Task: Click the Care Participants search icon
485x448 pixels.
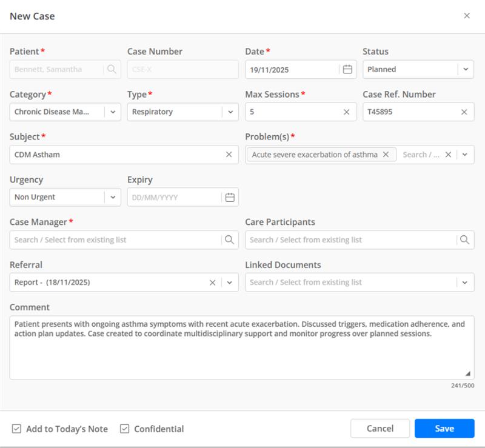Action: click(464, 239)
